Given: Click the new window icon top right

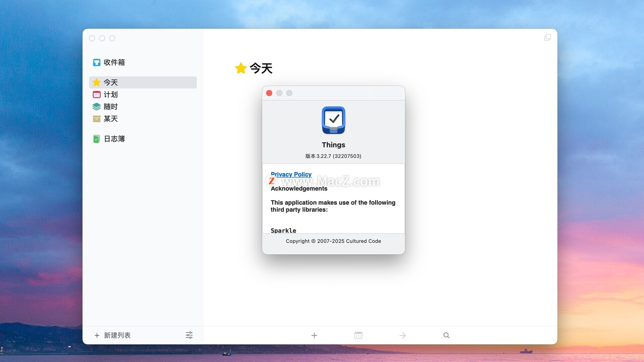Looking at the screenshot, I should [x=547, y=38].
